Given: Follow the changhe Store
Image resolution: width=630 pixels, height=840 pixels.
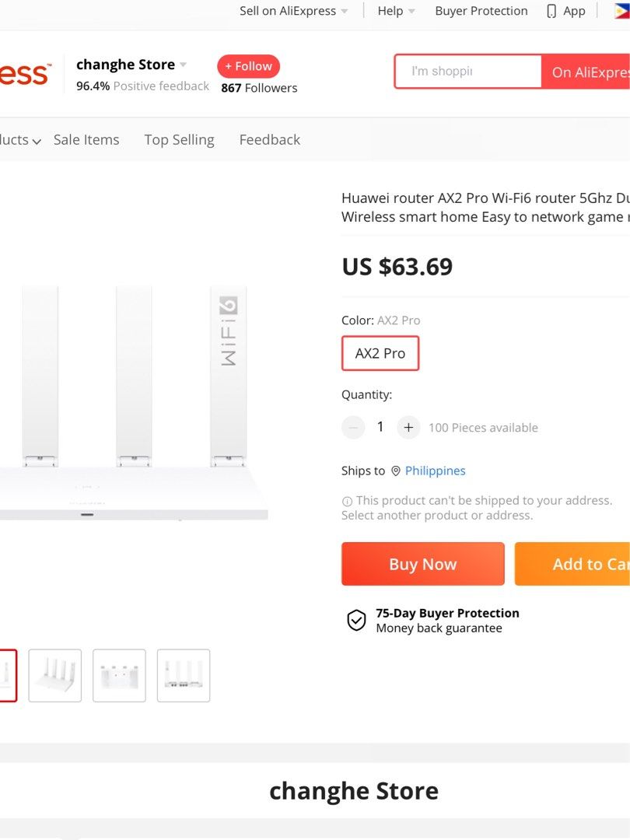Looking at the screenshot, I should pos(248,66).
